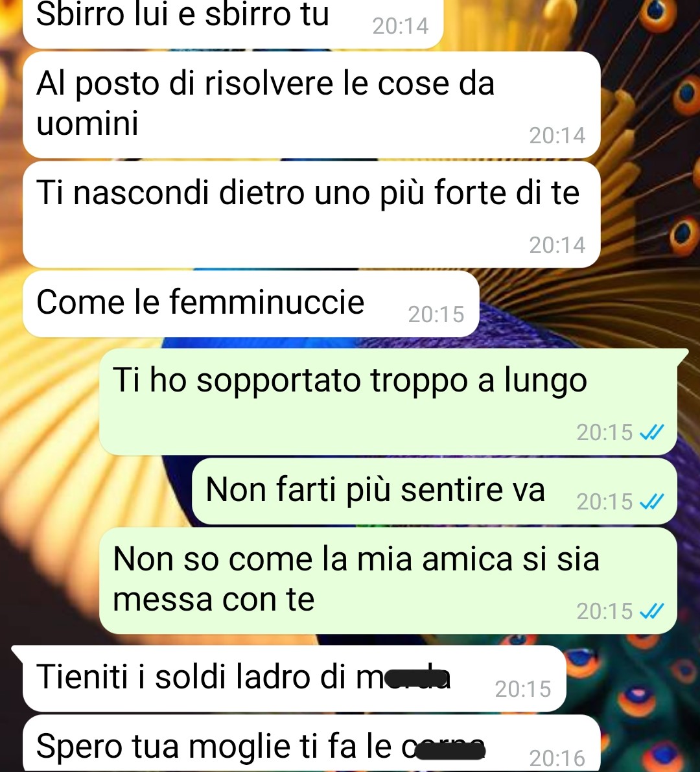The height and width of the screenshot is (772, 700).
Task: Tap the 'Ti nascondi dietro uno più forte di te' message
Action: click(312, 214)
